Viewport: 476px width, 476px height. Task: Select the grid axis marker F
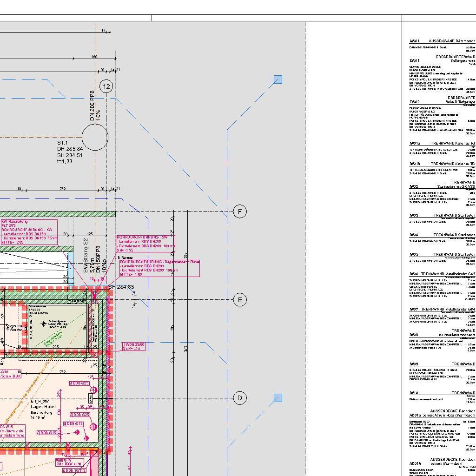tap(240, 212)
